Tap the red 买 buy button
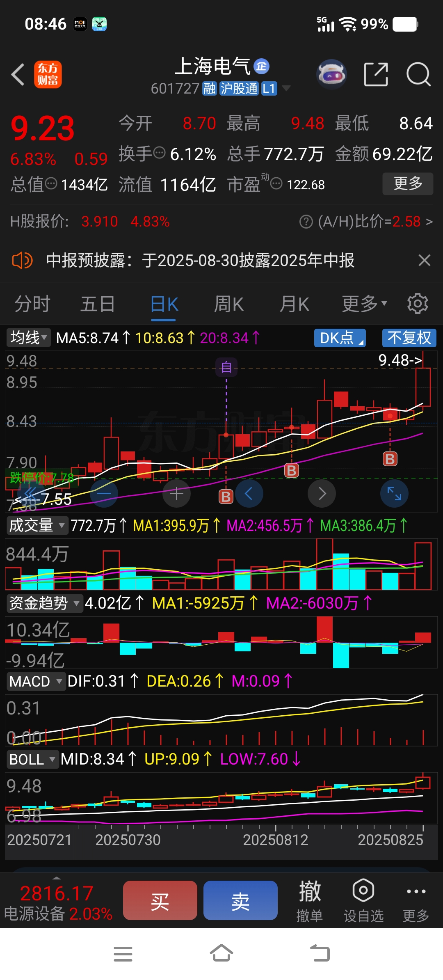Screen dimensions: 443x980 pyautogui.click(x=160, y=900)
